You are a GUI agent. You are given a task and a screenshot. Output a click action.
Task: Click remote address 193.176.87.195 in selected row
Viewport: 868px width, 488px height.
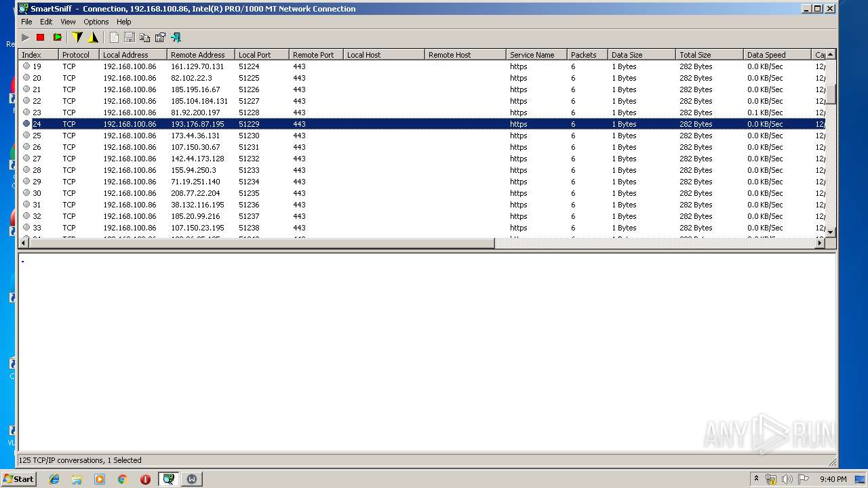[x=197, y=124]
